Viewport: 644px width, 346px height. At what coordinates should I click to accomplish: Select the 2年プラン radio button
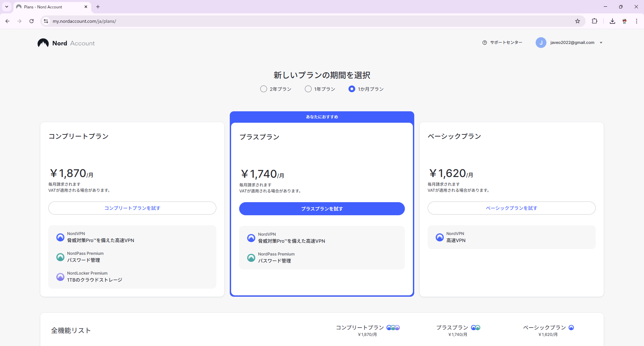click(264, 89)
